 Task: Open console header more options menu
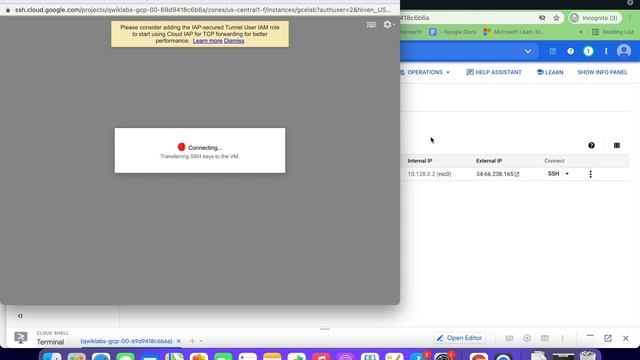(606, 51)
